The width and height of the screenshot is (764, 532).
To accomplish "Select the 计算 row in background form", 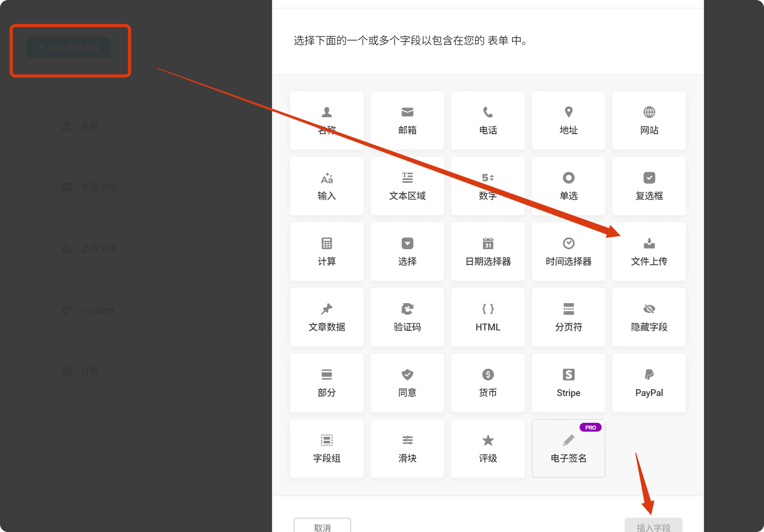I will pyautogui.click(x=149, y=371).
